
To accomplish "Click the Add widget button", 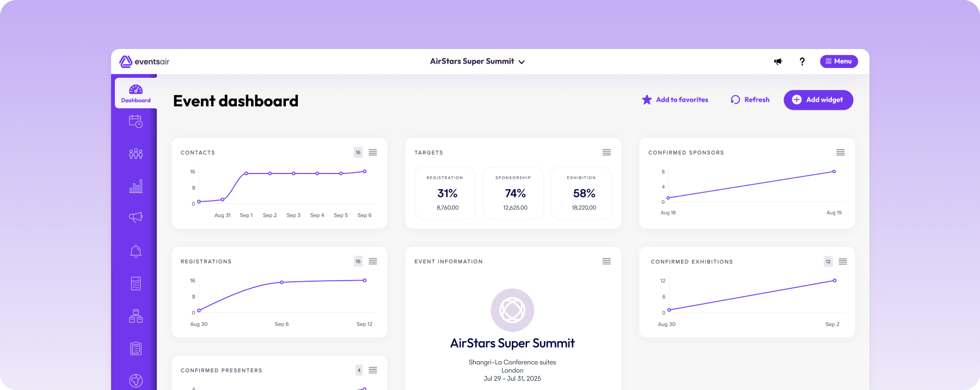I will pyautogui.click(x=818, y=100).
